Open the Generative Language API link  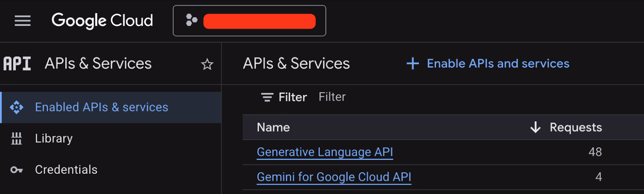[325, 152]
